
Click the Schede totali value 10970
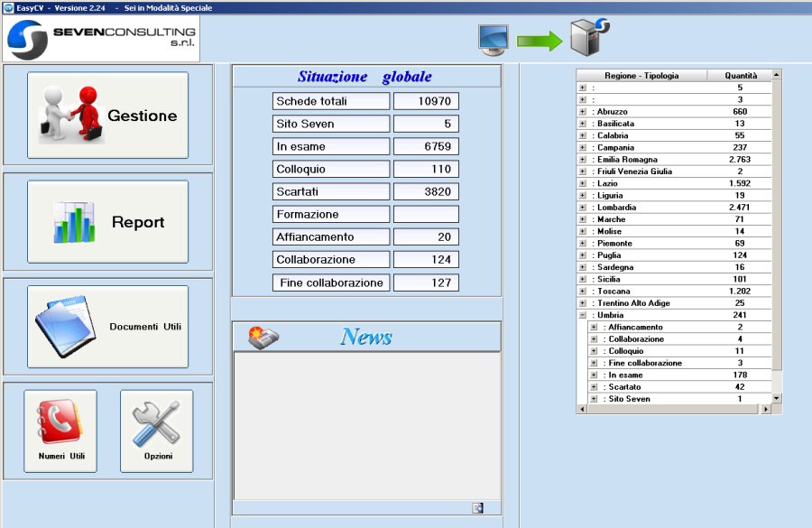click(426, 101)
